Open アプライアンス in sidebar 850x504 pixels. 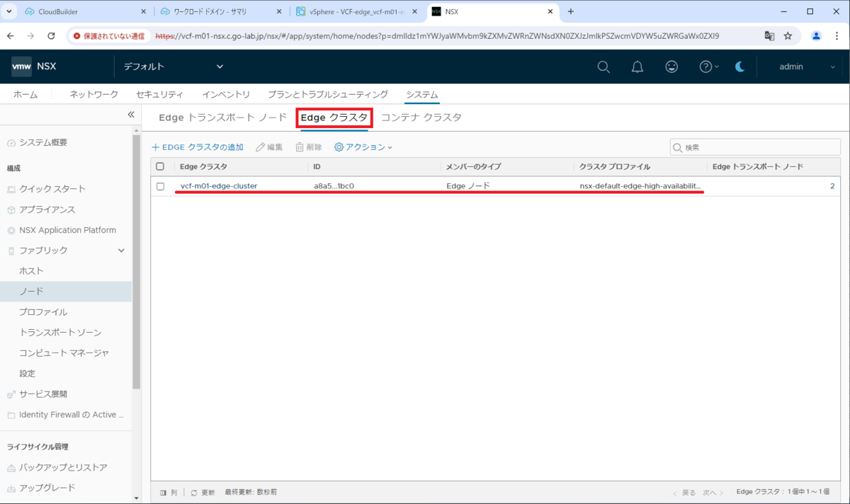pyautogui.click(x=47, y=210)
